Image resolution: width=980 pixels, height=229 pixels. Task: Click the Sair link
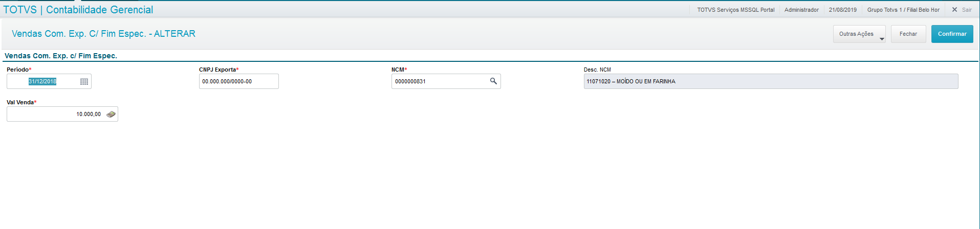[967, 10]
